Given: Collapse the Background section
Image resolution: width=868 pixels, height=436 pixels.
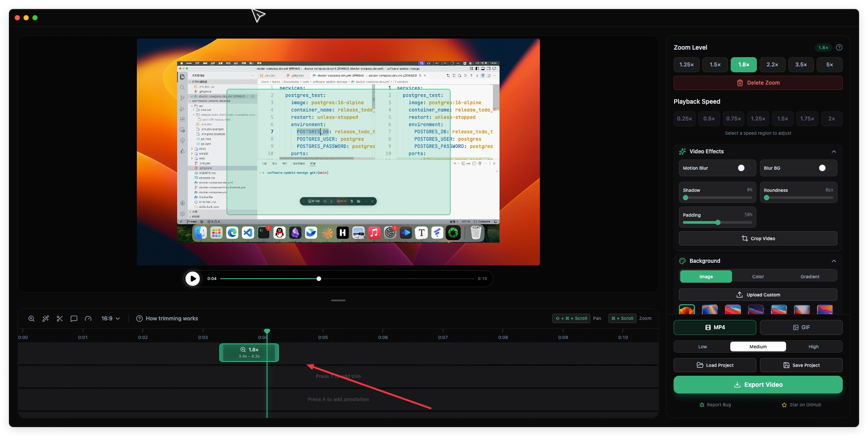Looking at the screenshot, I should point(834,261).
